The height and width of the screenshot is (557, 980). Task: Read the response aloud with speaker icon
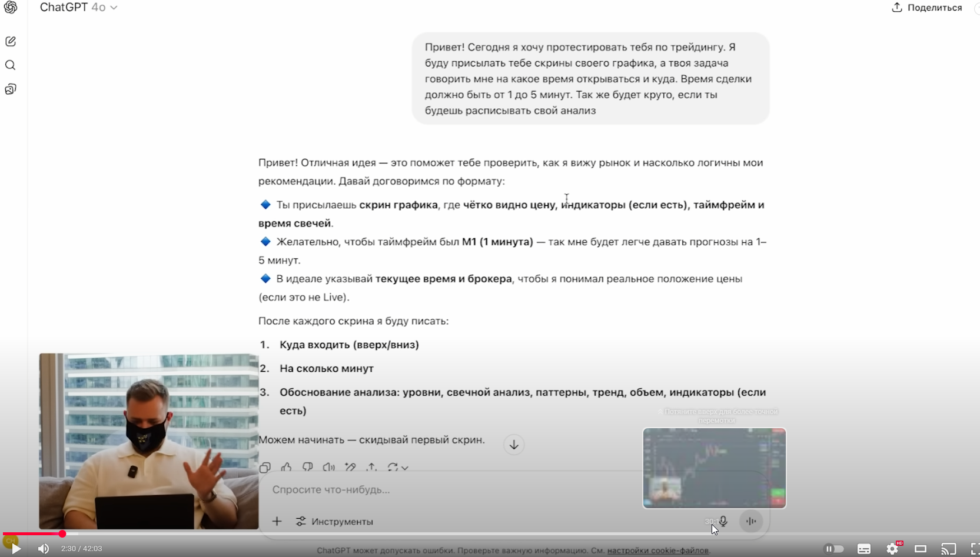(328, 468)
